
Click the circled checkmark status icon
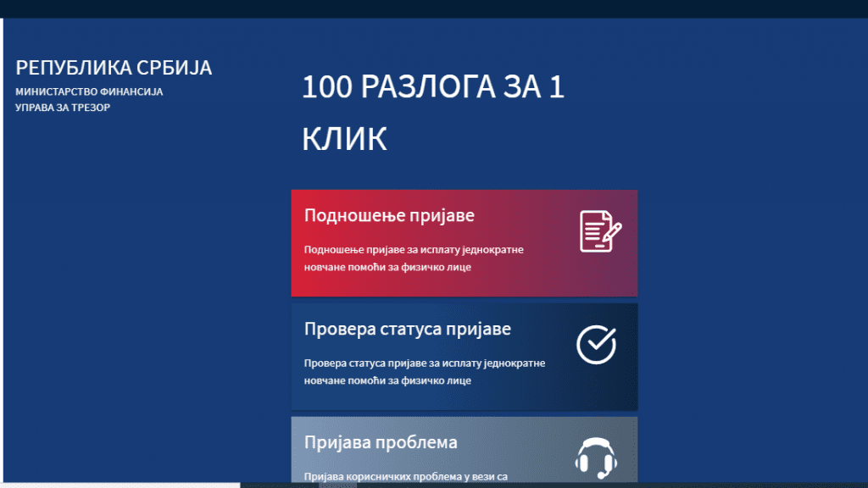[x=596, y=345]
